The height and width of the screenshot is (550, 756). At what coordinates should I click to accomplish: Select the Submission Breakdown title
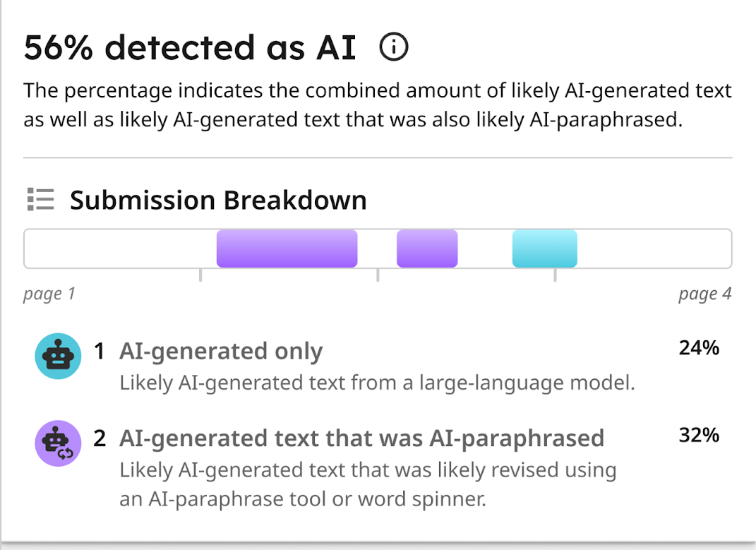[x=217, y=200]
